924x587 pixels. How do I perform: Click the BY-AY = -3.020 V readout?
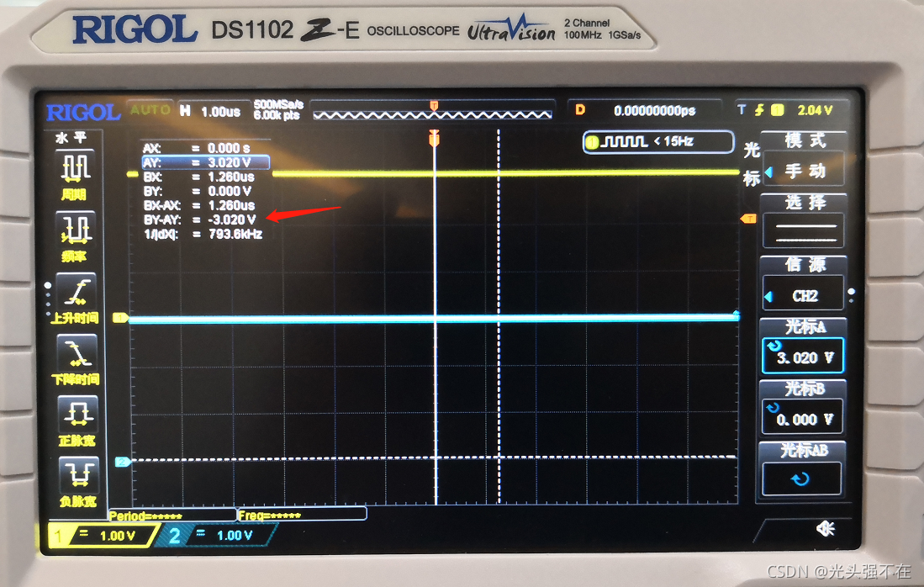200,219
